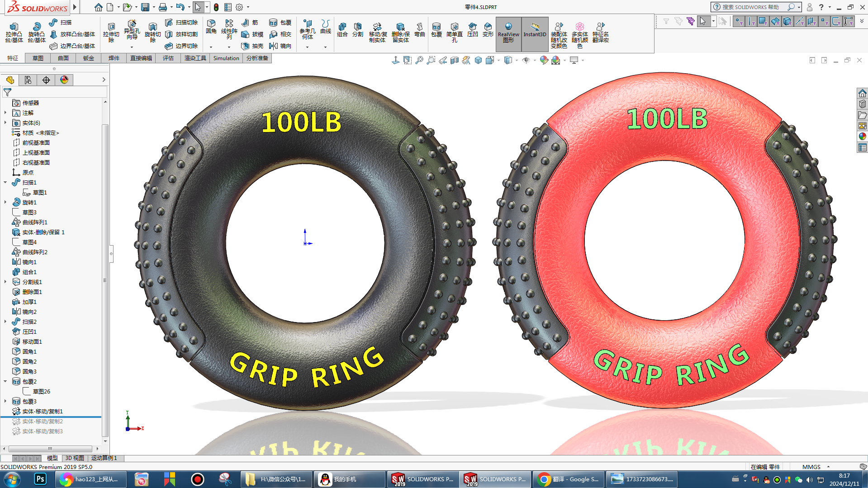Toggle the Filter Faces selection filter
This screenshot has width=868, height=488.
(763, 21)
